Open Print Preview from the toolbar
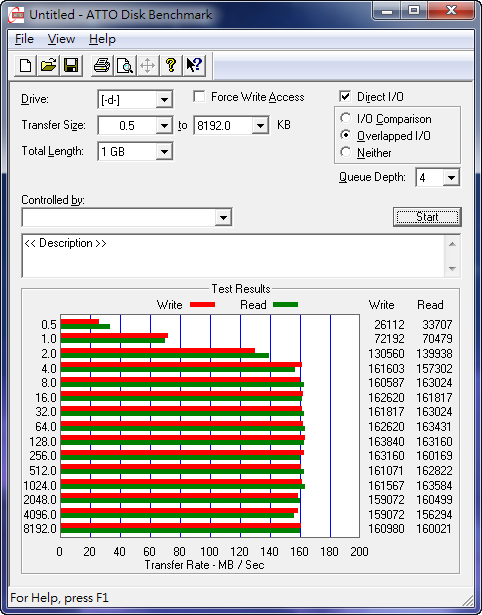The width and height of the screenshot is (482, 615). [x=125, y=66]
